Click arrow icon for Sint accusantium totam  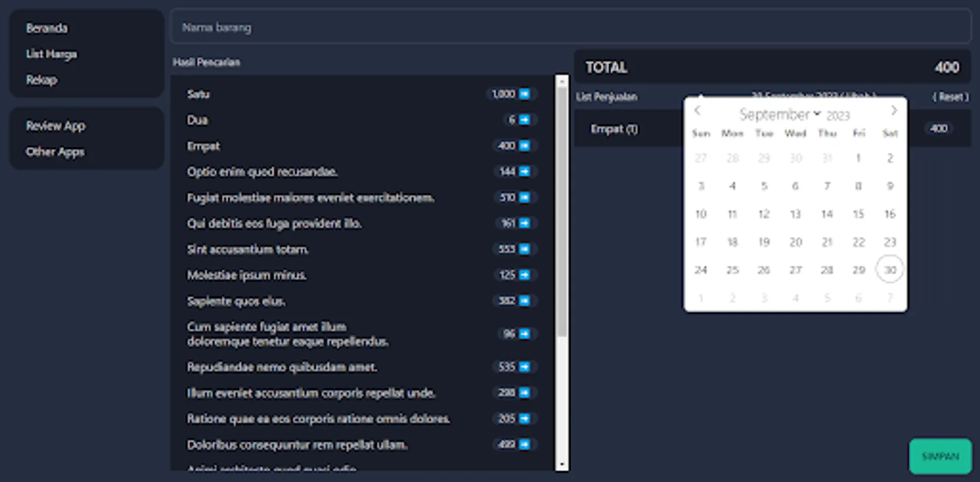click(x=525, y=249)
